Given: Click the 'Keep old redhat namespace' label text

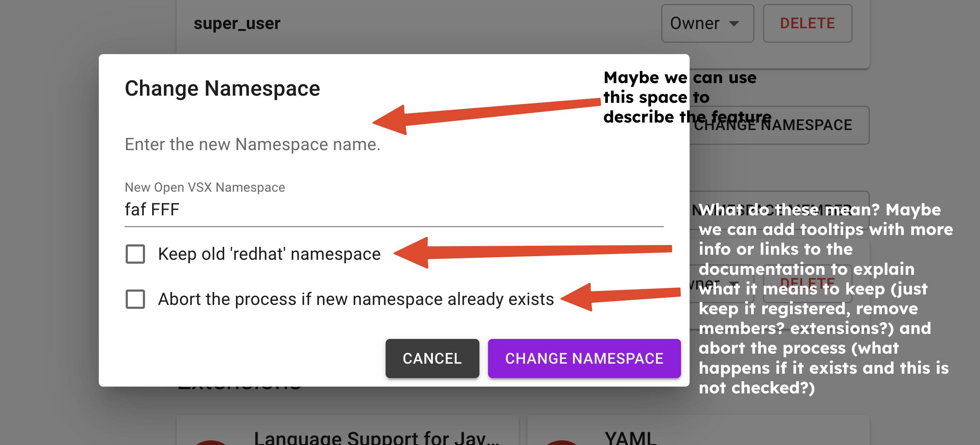Looking at the screenshot, I should (x=269, y=254).
